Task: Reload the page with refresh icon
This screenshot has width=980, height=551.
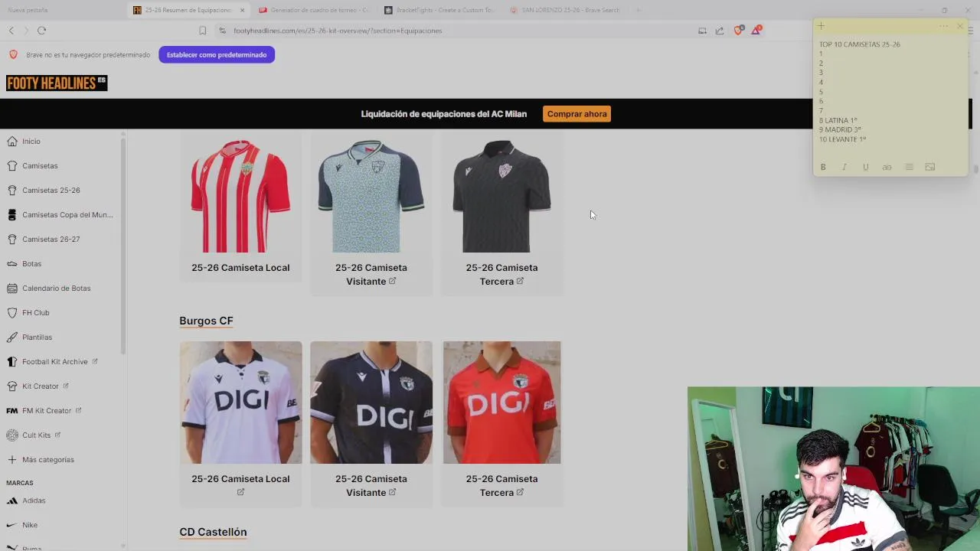Action: [x=41, y=31]
